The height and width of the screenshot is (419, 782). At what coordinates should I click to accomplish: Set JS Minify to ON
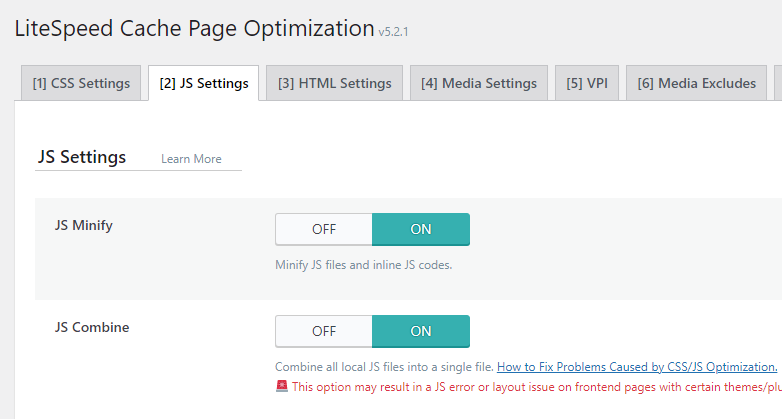(421, 229)
